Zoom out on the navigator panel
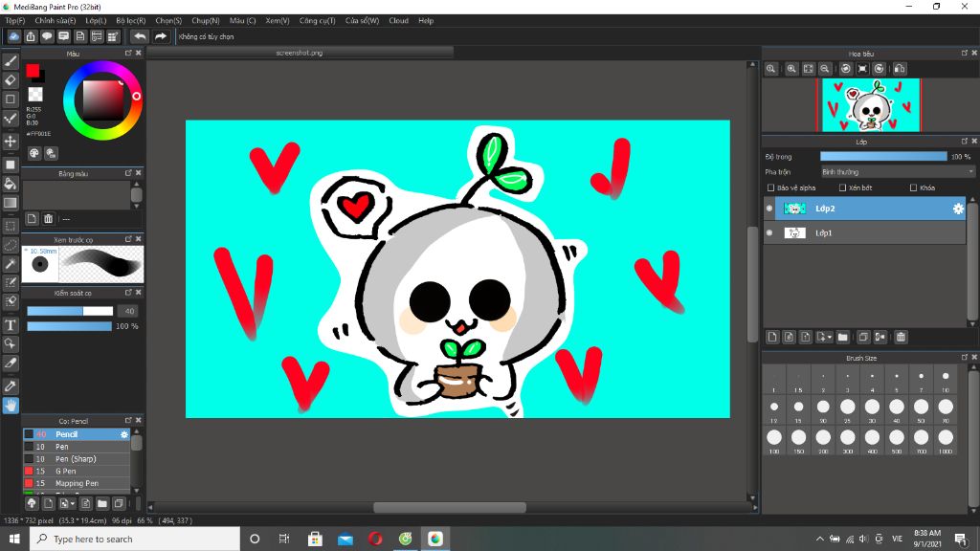 tap(825, 69)
